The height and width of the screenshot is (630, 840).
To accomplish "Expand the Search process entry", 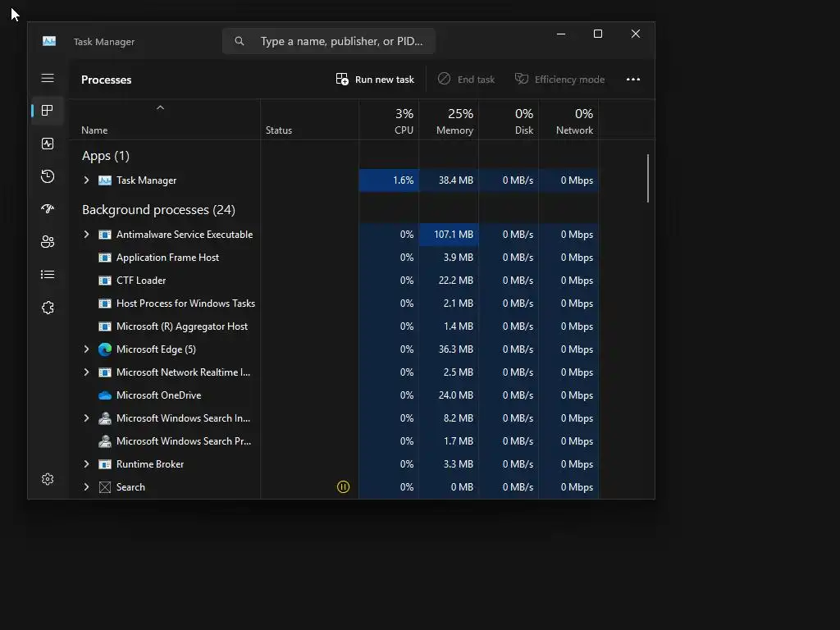I will click(86, 487).
